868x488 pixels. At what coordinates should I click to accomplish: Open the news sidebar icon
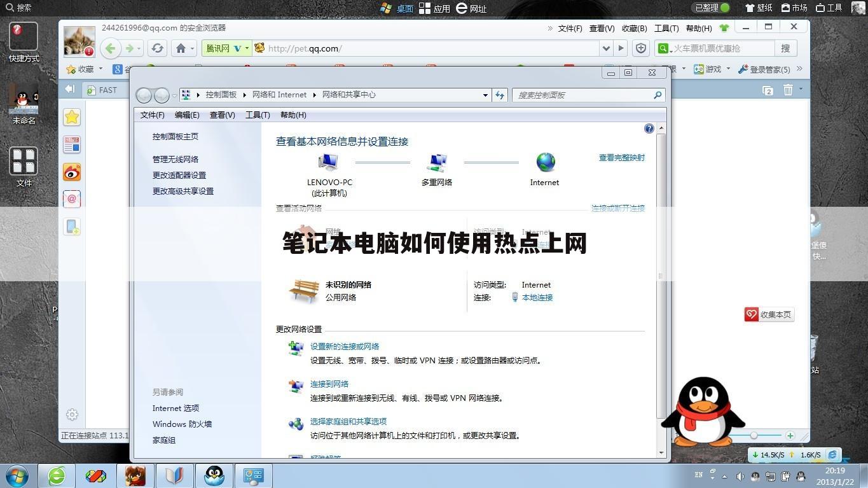[x=72, y=144]
